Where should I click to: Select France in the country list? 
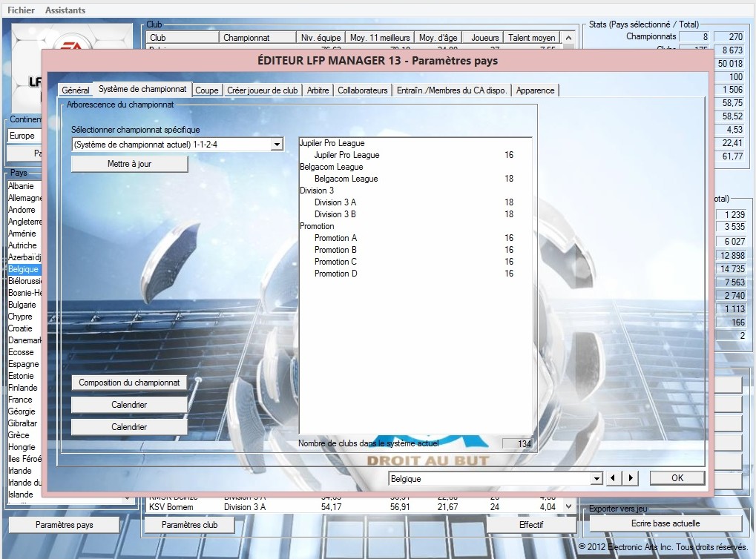click(x=20, y=400)
